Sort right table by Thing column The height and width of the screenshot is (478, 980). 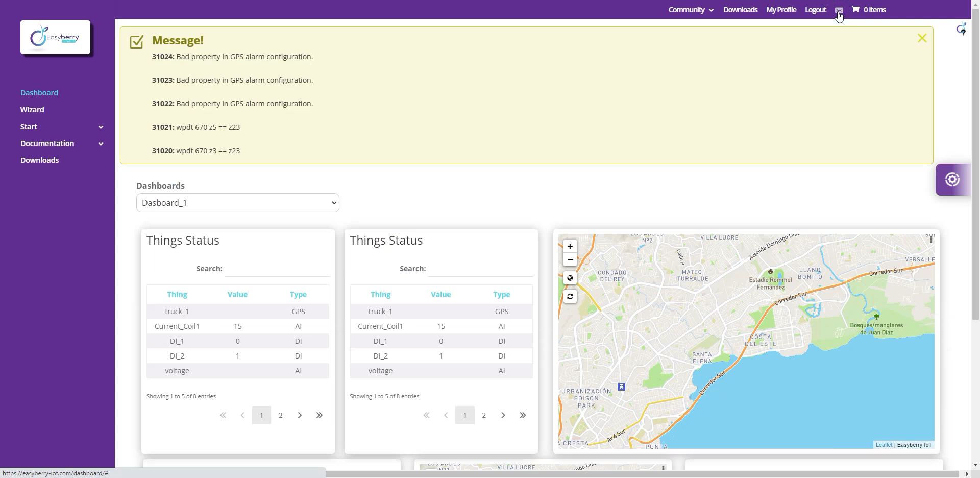click(380, 295)
